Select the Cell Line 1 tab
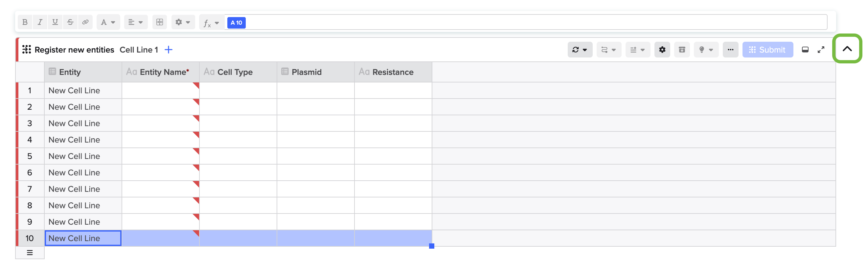Screen dimensions: 868x270 coord(139,50)
